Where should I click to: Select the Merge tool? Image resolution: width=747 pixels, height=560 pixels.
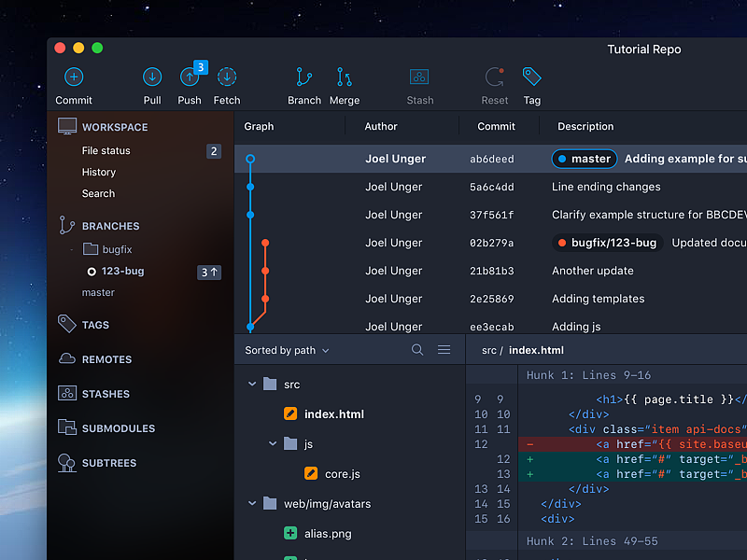pos(345,78)
